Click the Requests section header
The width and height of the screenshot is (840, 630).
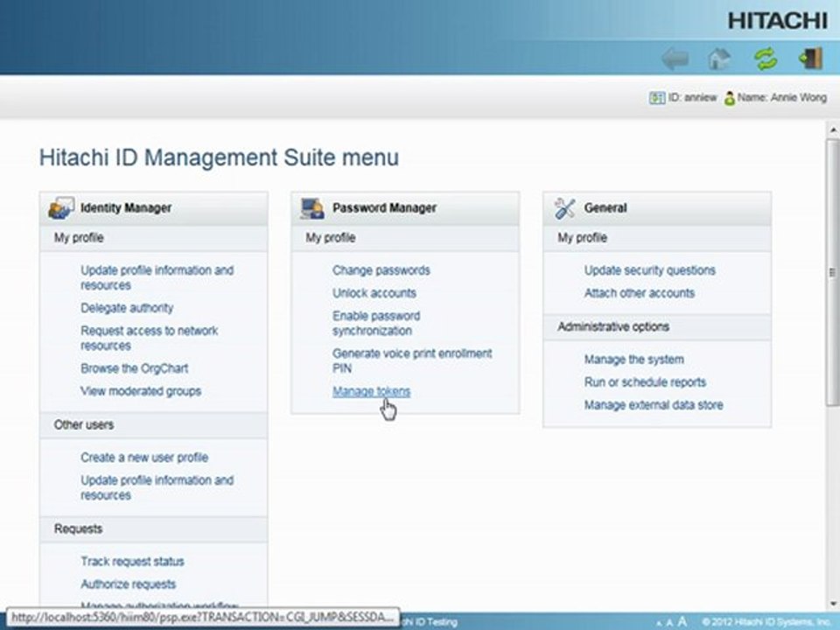(x=78, y=528)
